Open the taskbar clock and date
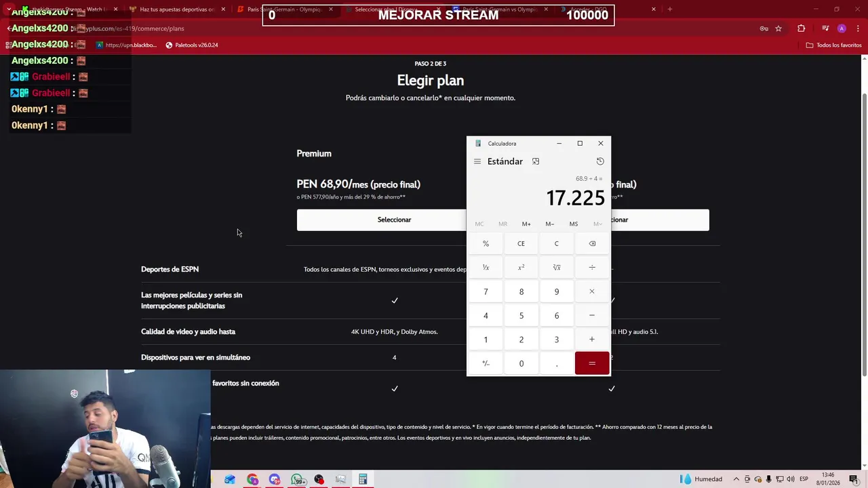This screenshot has height=488, width=868. point(829,479)
